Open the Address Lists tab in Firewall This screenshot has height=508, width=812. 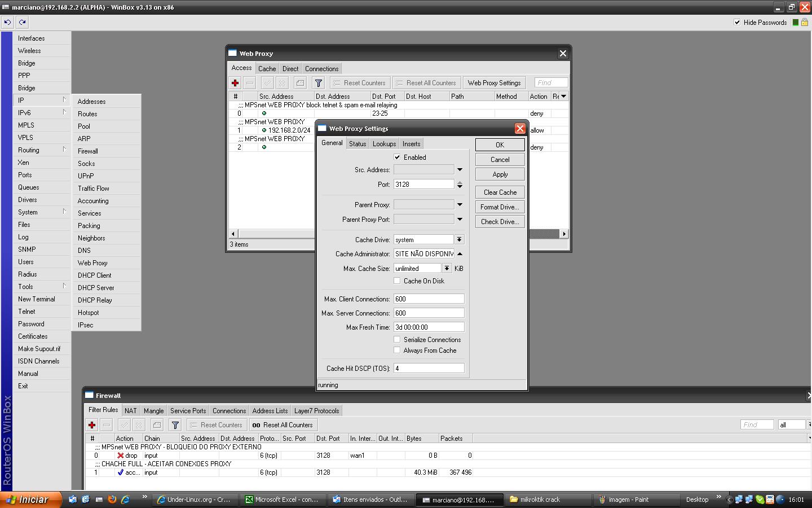270,411
